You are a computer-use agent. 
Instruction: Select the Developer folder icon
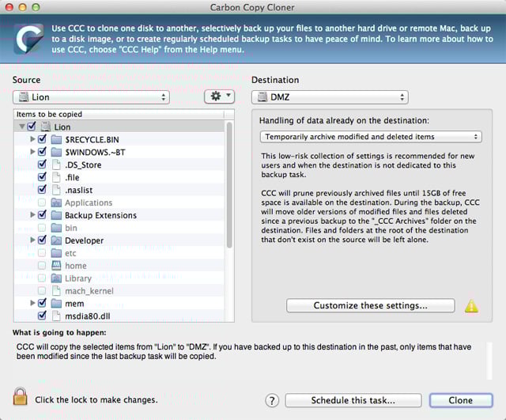pos(56,240)
